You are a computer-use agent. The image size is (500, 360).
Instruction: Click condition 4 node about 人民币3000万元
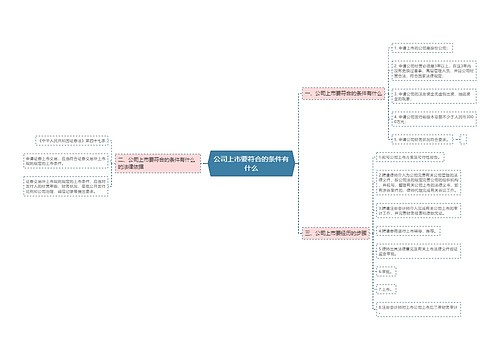[434, 119]
